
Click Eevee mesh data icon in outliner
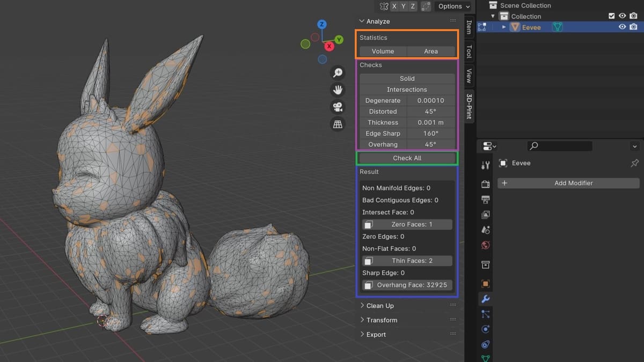point(558,27)
